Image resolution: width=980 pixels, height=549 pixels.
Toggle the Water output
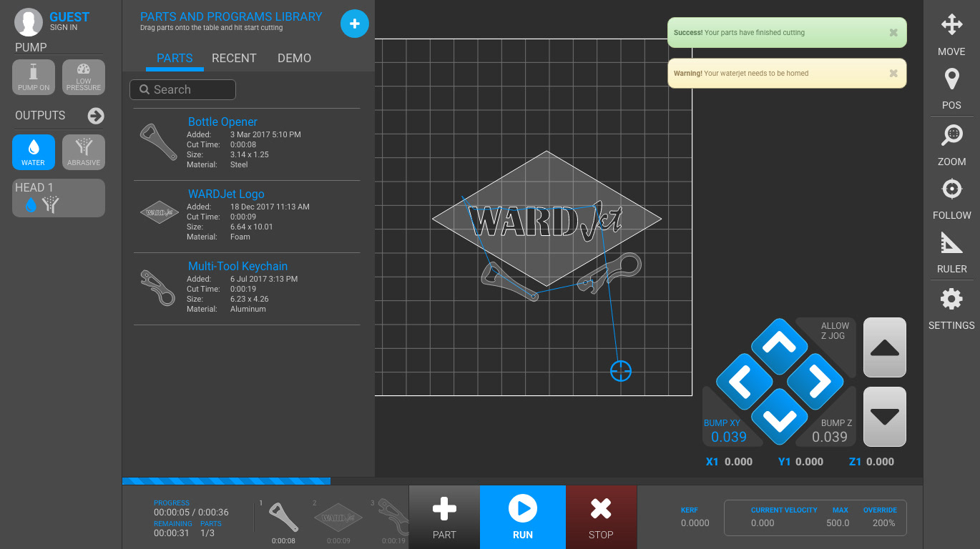tap(34, 152)
